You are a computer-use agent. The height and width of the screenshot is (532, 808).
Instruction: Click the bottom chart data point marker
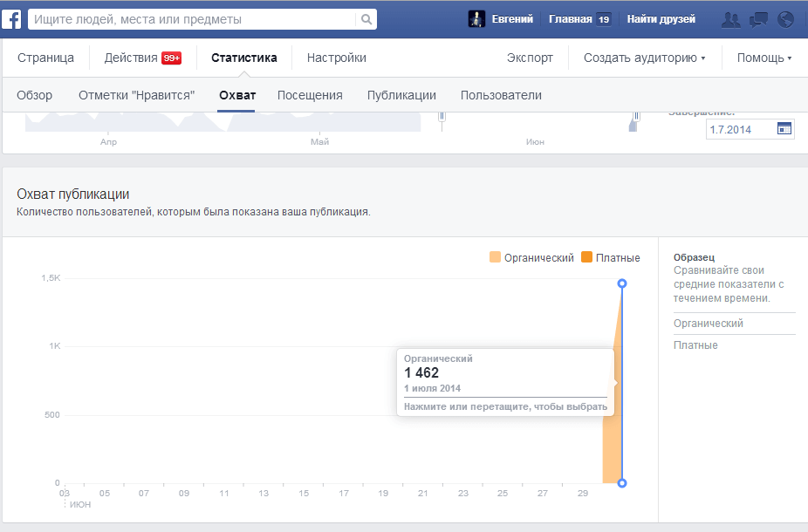click(622, 483)
